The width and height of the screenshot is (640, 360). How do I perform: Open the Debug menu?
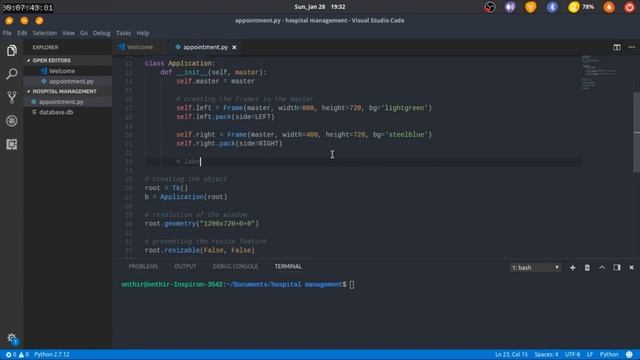click(x=101, y=33)
